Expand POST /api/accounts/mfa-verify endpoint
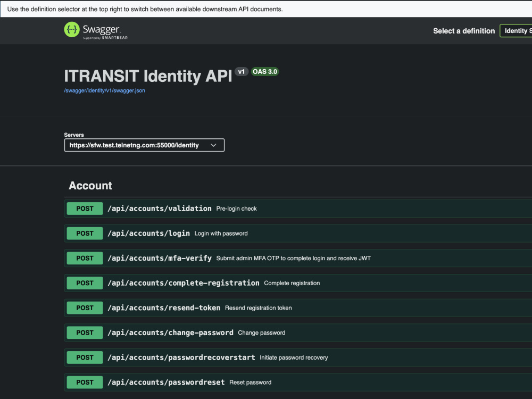The width and height of the screenshot is (532, 399). click(x=298, y=258)
